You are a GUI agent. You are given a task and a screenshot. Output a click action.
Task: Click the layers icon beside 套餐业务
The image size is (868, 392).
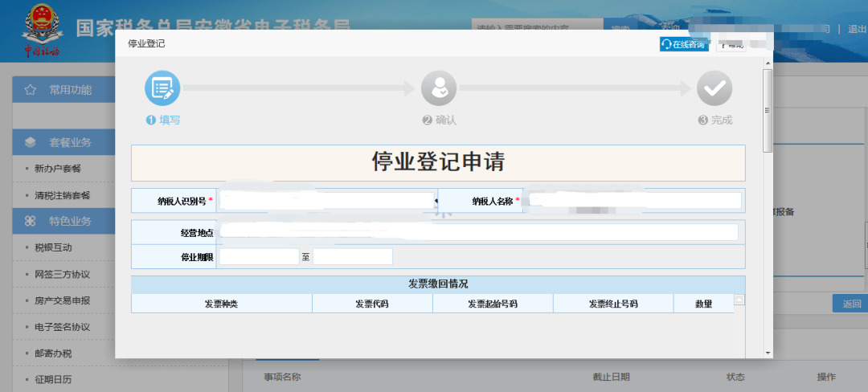pyautogui.click(x=31, y=142)
